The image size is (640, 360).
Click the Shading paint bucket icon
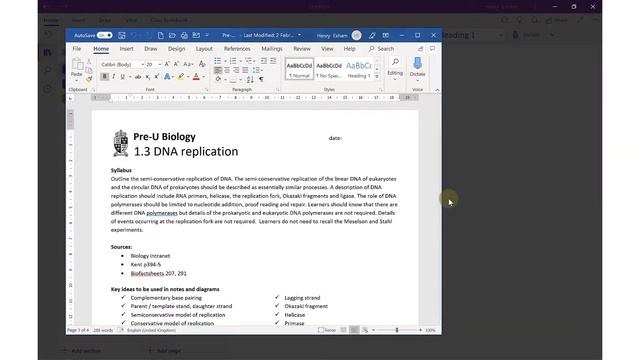218,79
